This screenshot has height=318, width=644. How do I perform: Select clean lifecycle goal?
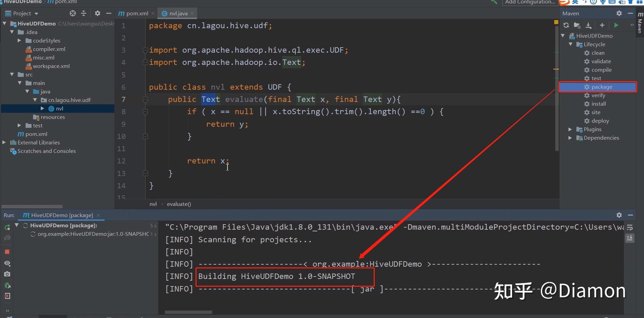tap(598, 53)
